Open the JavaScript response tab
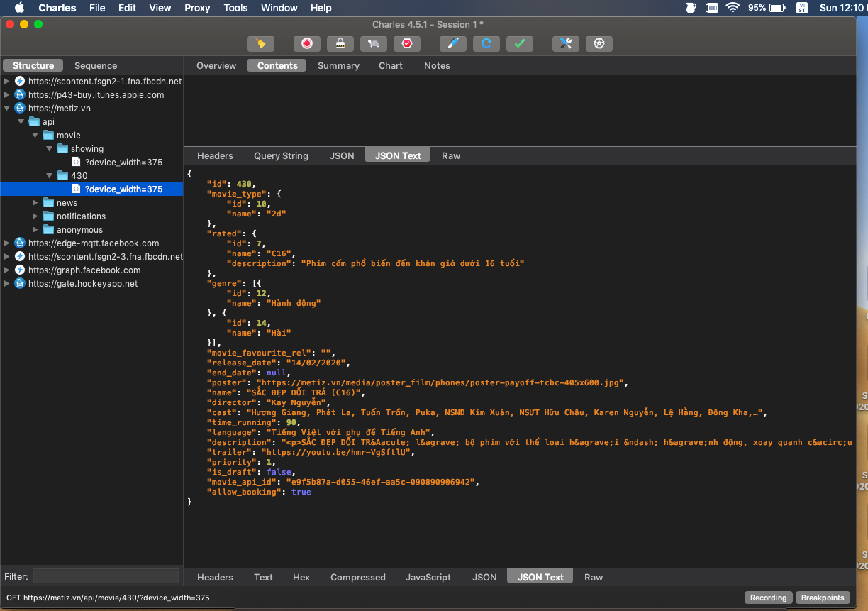The width and height of the screenshot is (868, 611). (x=428, y=577)
